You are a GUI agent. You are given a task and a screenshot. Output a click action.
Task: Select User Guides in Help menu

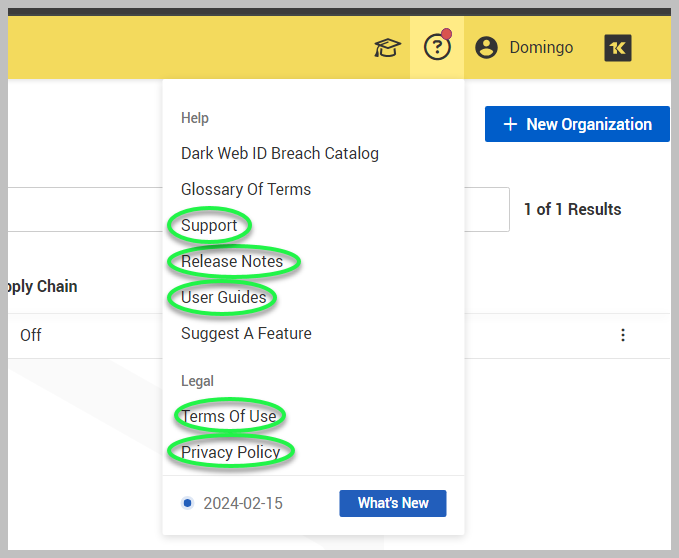pyautogui.click(x=223, y=297)
